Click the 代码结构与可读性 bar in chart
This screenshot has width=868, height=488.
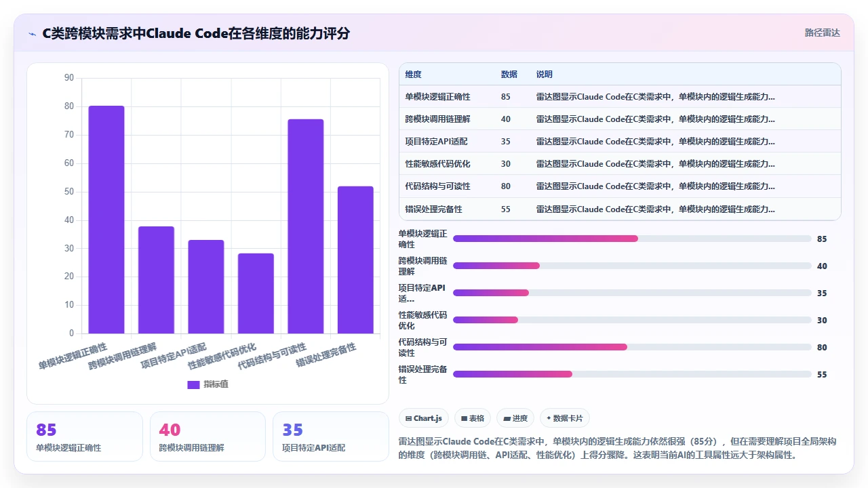(x=306, y=226)
